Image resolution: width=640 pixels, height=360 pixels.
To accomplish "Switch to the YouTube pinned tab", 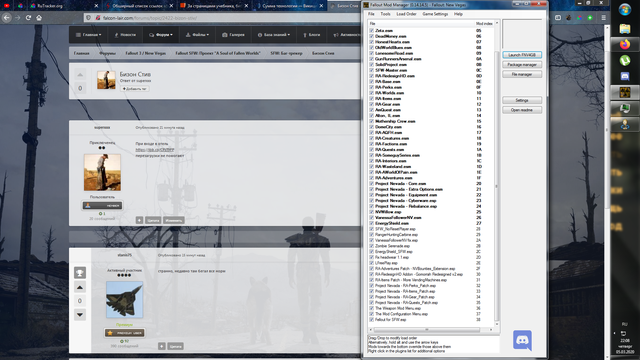I will coord(7,6).
